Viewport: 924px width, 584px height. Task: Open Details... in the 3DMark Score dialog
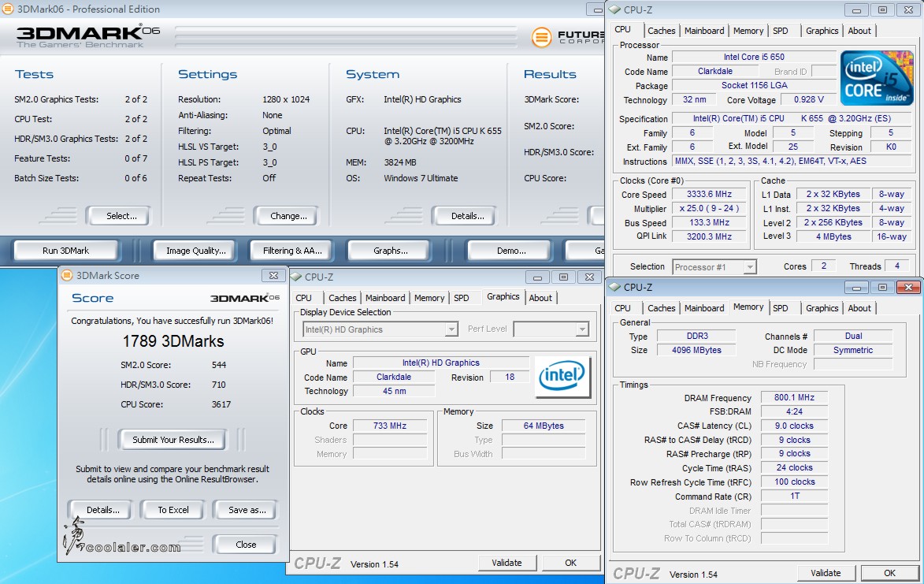[x=100, y=511]
